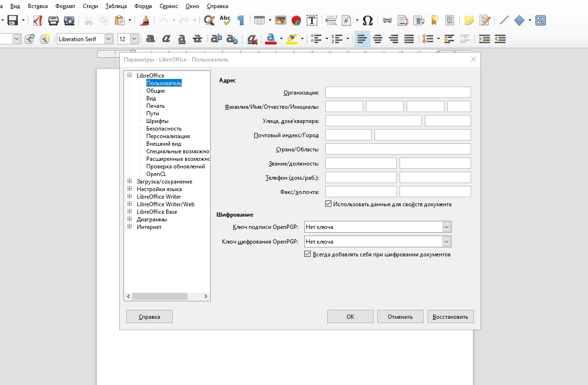Click the 'Организация' input field
The height and width of the screenshot is (385, 588).
[398, 92]
